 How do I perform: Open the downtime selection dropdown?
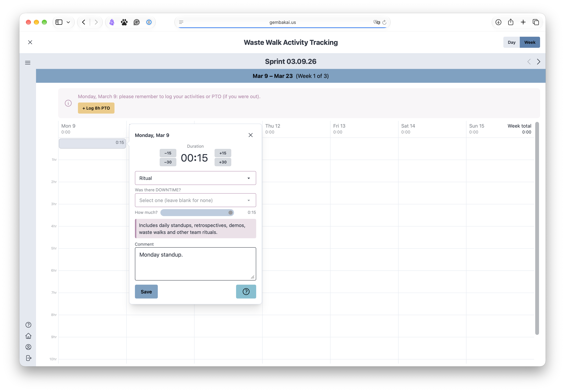point(195,200)
